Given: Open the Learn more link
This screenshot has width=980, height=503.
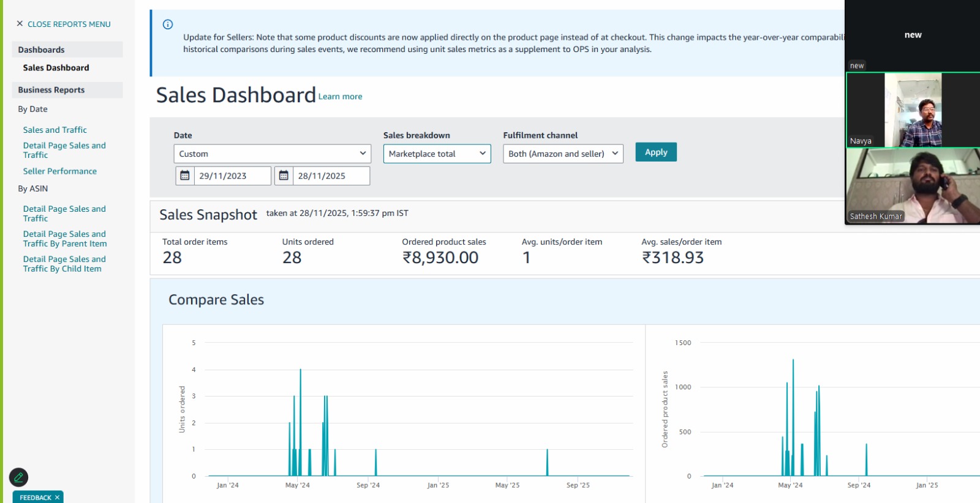Looking at the screenshot, I should (x=340, y=97).
